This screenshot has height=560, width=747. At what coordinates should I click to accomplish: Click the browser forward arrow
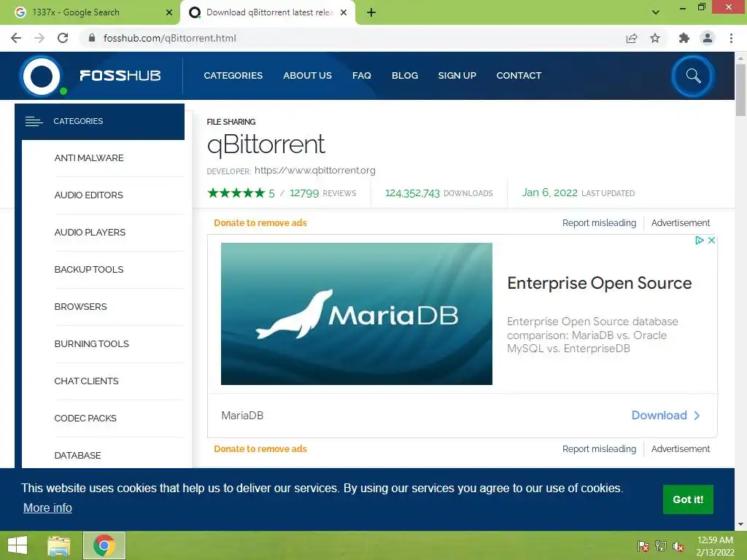[x=39, y=38]
